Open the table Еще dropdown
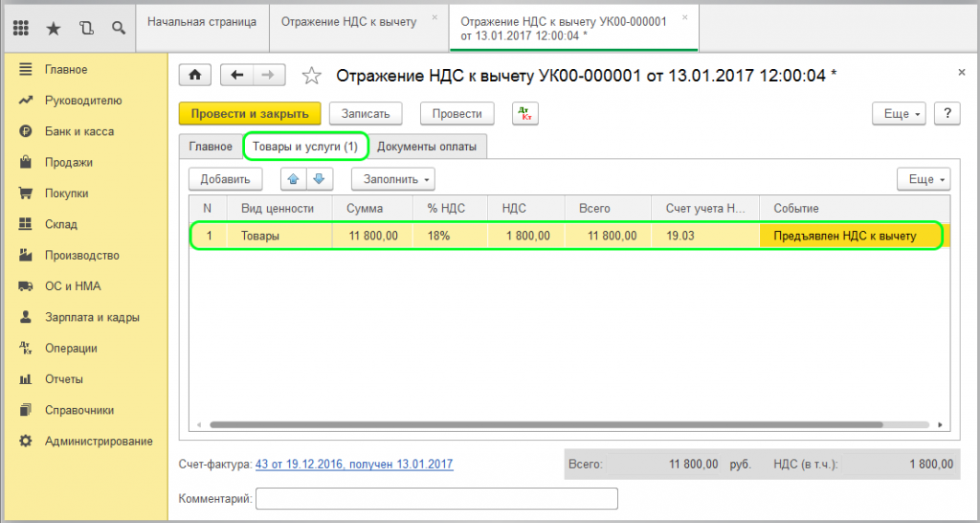 (x=924, y=179)
